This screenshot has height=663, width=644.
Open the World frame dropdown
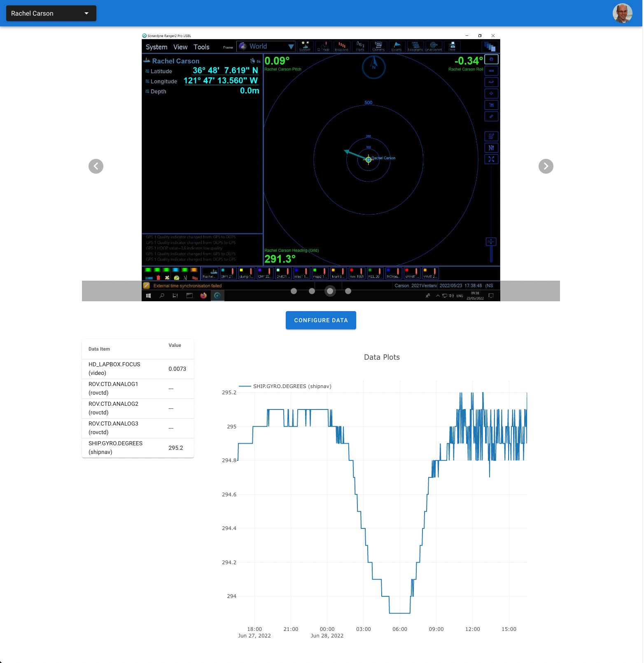(266, 47)
